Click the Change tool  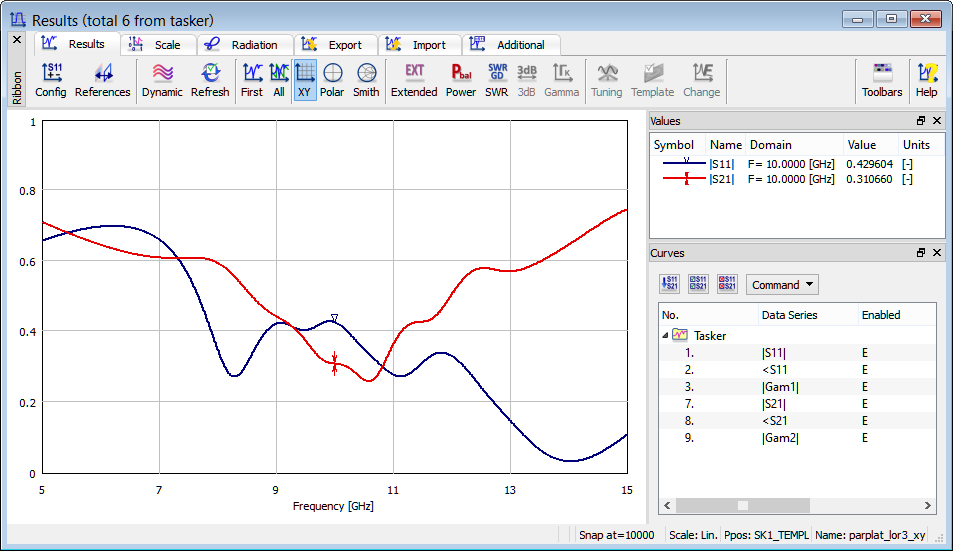[x=701, y=80]
